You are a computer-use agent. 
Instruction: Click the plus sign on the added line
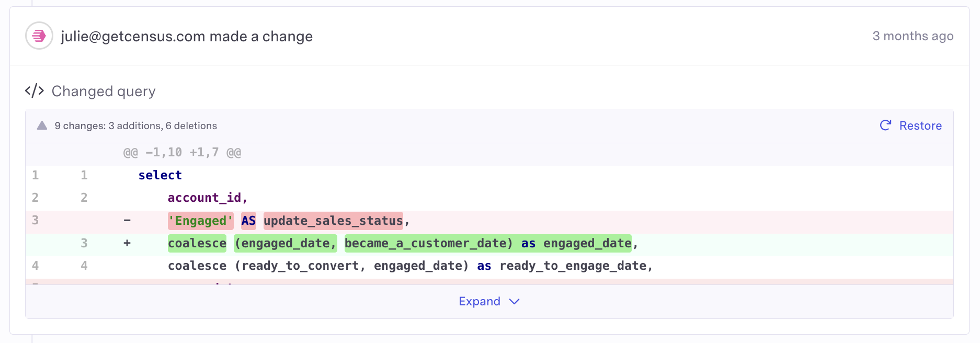click(127, 243)
